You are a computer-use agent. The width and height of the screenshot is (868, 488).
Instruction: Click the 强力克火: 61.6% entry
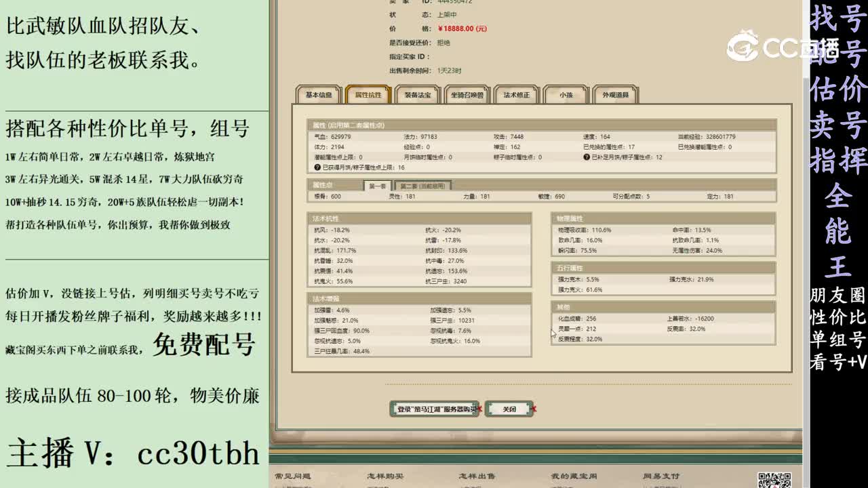click(580, 290)
